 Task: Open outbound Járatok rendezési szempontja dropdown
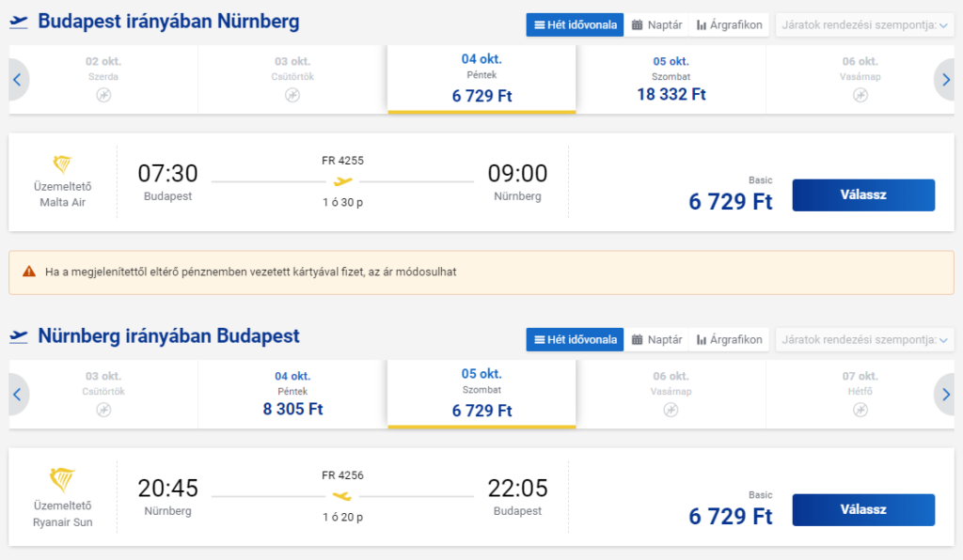click(864, 24)
